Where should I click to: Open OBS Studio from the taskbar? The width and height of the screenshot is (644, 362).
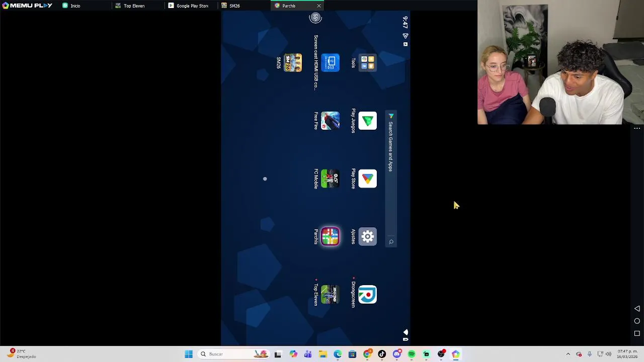[x=441, y=354]
